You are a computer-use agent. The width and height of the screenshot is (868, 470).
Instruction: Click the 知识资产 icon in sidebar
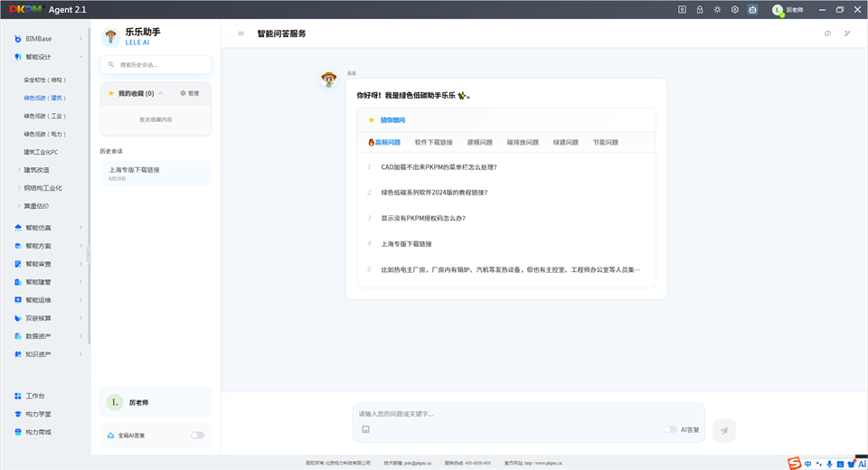pos(18,354)
